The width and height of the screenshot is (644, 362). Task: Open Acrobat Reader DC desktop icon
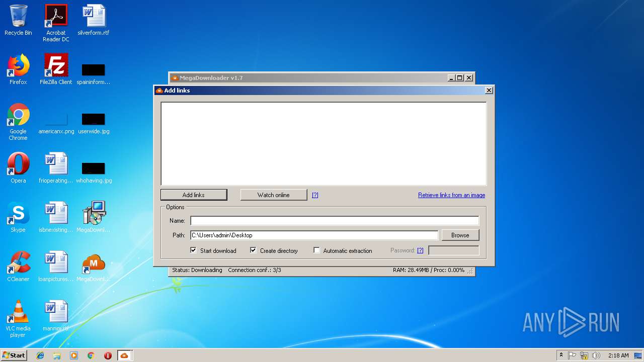point(56,23)
